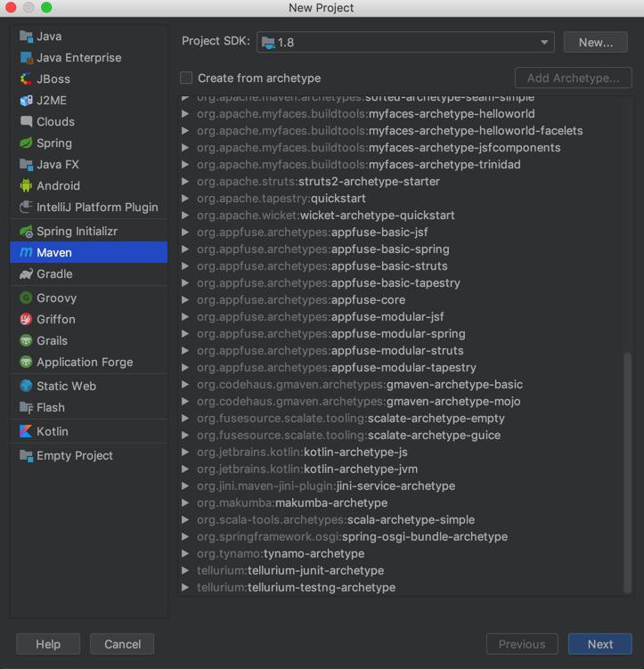The height and width of the screenshot is (669, 644).
Task: Click Add Archetype... button
Action: [x=573, y=78]
